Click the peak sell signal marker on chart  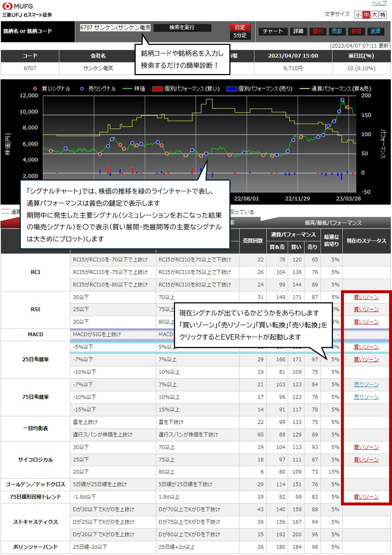click(342, 100)
